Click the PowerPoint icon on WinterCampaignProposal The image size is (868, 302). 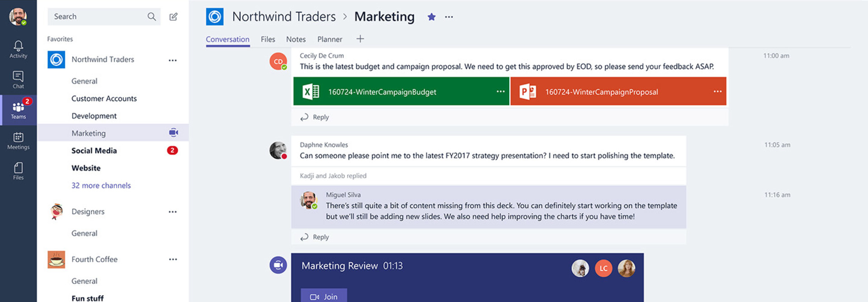(528, 91)
